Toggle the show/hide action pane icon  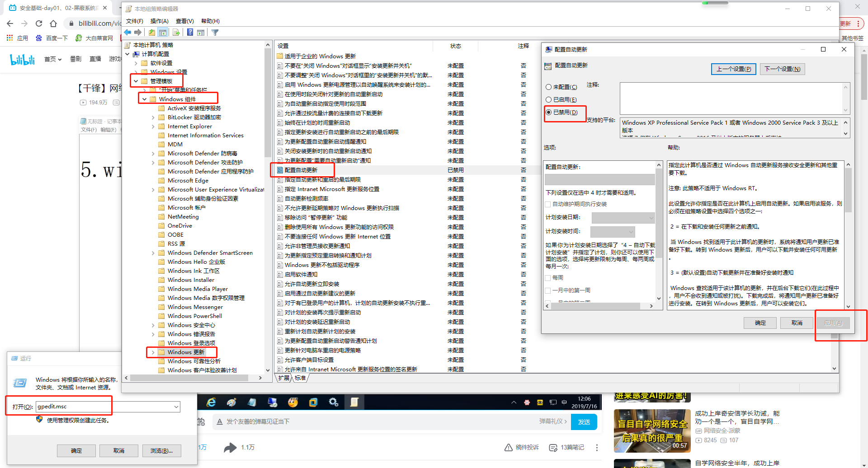(201, 33)
